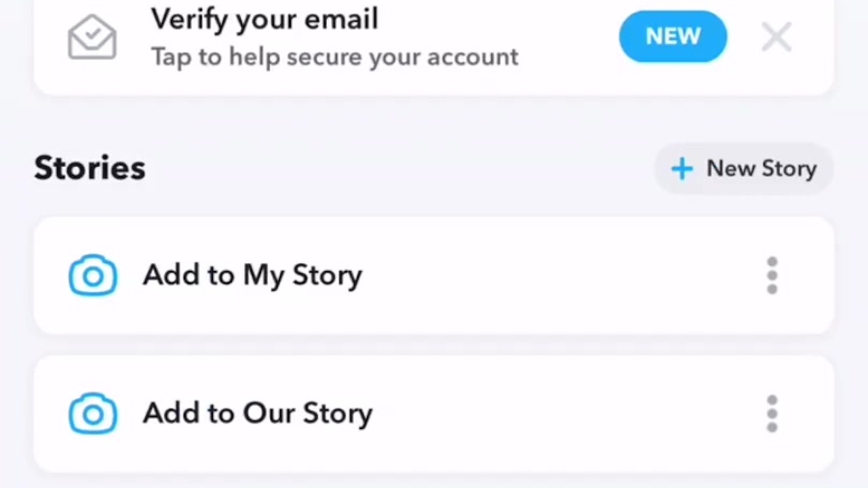Tap the camera icon for My Story
868x488 pixels.
[x=93, y=275]
